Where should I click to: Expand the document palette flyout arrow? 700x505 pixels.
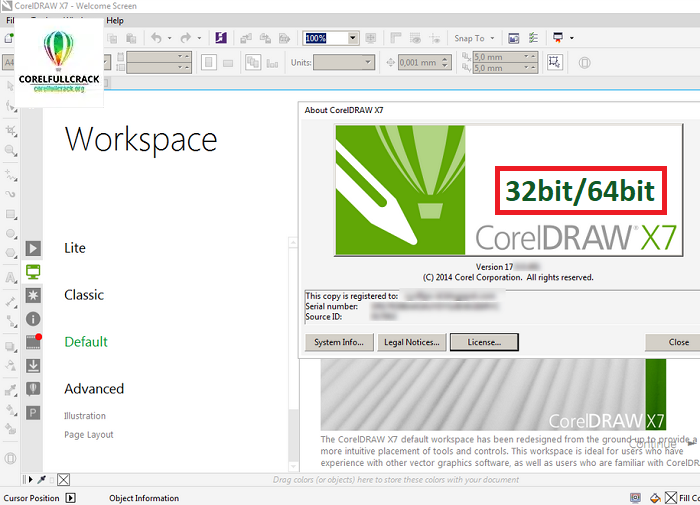point(30,480)
